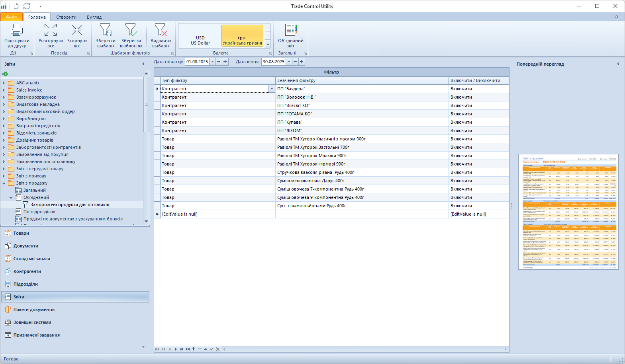Screen dimensions: 625x364
Task: Click the Print preparation printer icon
Action: (17, 30)
